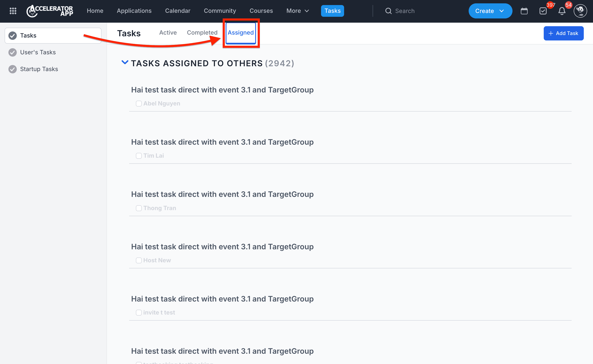This screenshot has height=364, width=593.
Task: Click the search magnifier icon
Action: pos(388,11)
